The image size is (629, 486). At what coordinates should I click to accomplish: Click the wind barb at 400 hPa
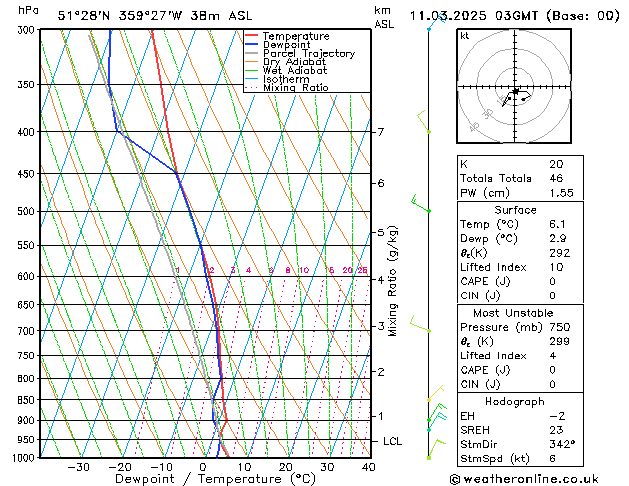coord(423,123)
